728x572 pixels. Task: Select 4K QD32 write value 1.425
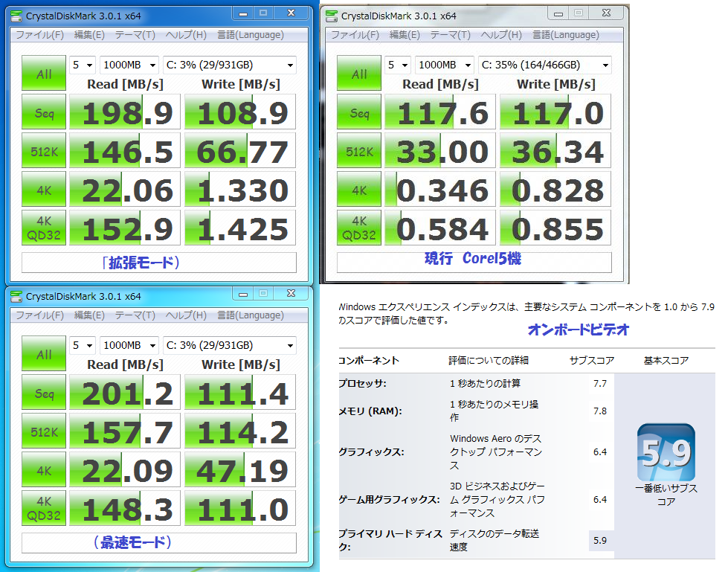tap(240, 228)
